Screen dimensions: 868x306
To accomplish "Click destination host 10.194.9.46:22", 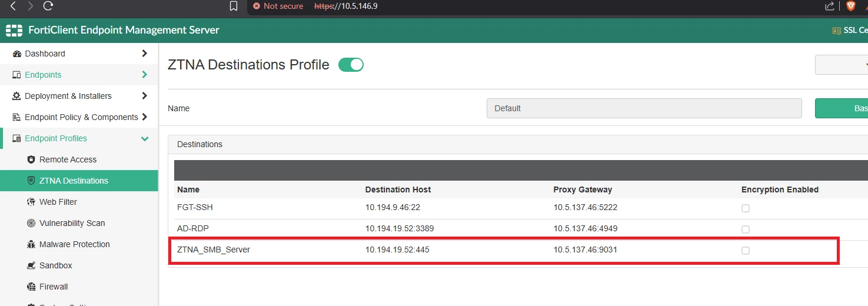I will click(x=393, y=208).
